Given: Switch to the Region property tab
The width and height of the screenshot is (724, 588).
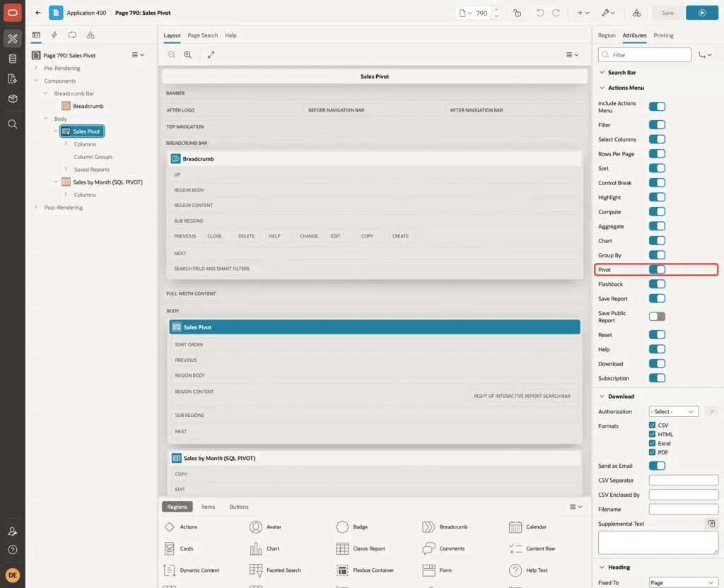Looking at the screenshot, I should 606,35.
